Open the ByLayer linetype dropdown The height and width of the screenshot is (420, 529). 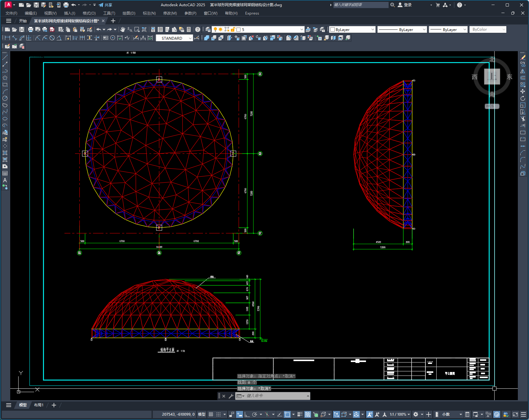pos(424,29)
